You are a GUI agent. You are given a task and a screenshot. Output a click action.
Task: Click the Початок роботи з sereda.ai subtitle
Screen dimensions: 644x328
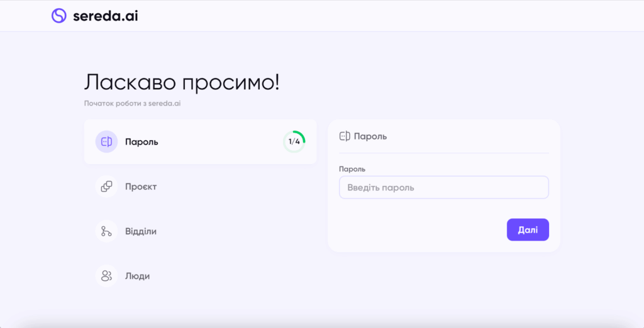coord(132,104)
